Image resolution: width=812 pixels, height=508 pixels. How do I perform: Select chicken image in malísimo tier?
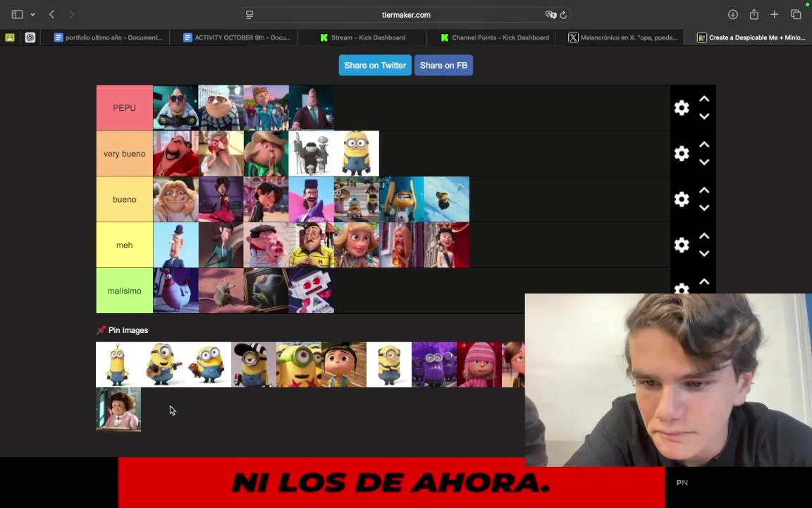(176, 290)
